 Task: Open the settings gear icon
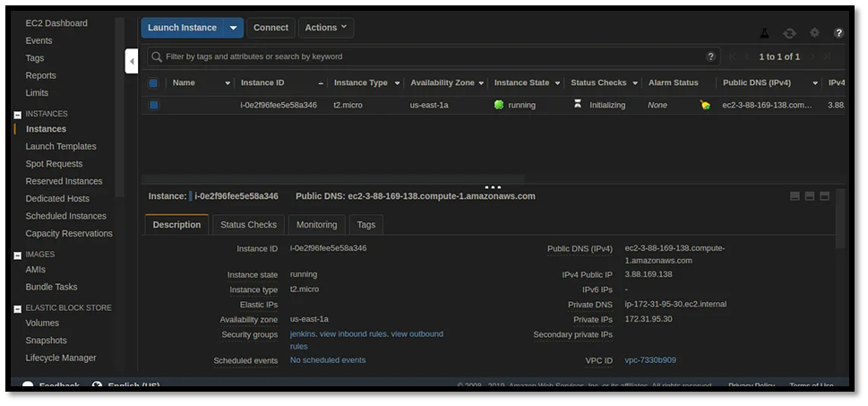coord(814,32)
